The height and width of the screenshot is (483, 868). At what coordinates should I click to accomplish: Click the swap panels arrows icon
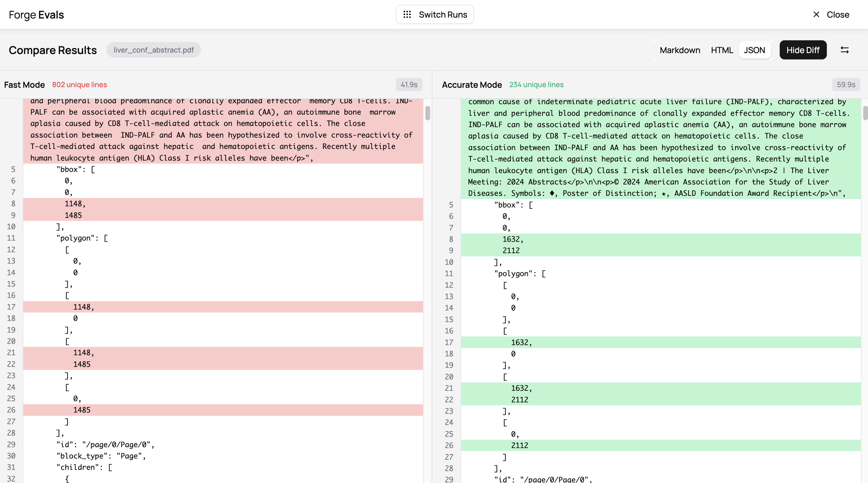tap(844, 50)
